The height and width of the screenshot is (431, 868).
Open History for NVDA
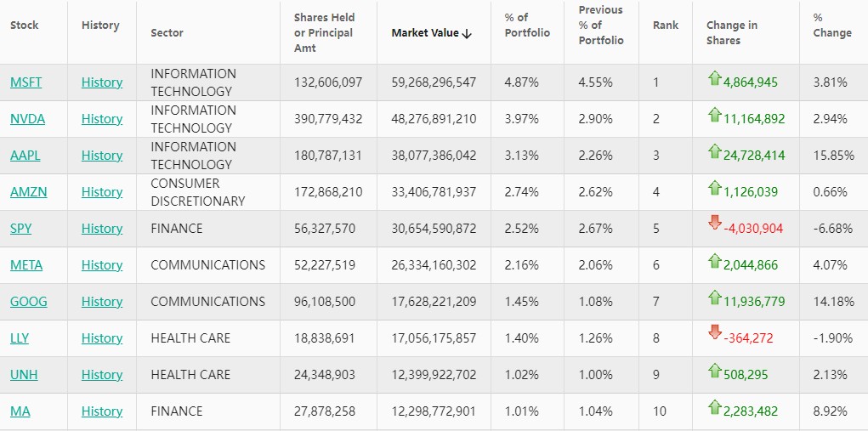(x=102, y=119)
